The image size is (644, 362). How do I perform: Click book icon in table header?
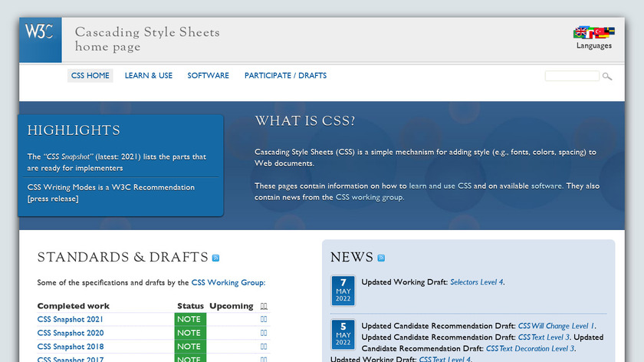(x=264, y=306)
